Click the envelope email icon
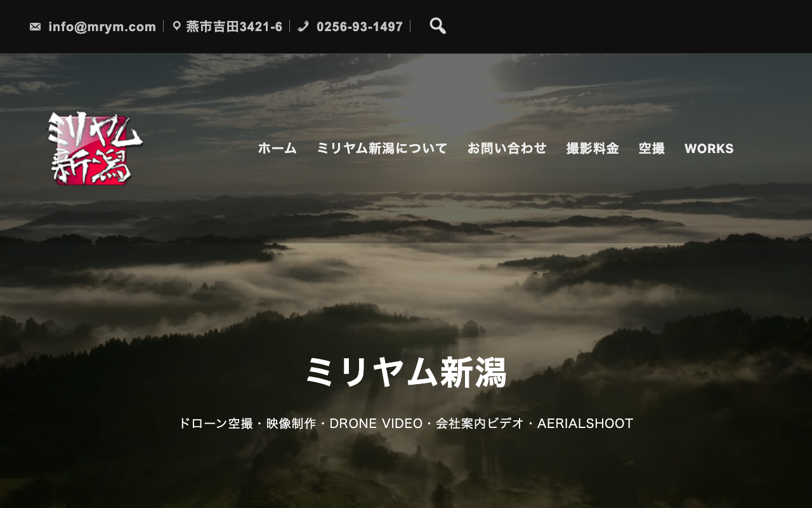Screen dimensions: 812x508 point(36,27)
